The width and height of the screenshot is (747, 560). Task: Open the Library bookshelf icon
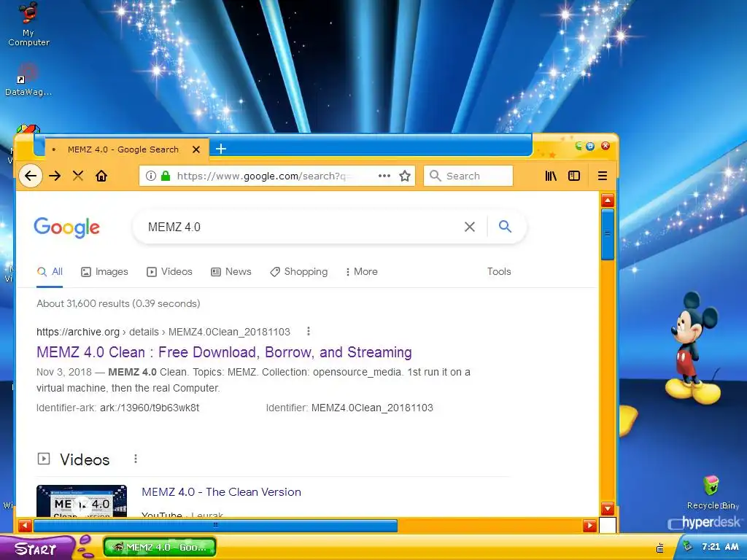pyautogui.click(x=551, y=176)
